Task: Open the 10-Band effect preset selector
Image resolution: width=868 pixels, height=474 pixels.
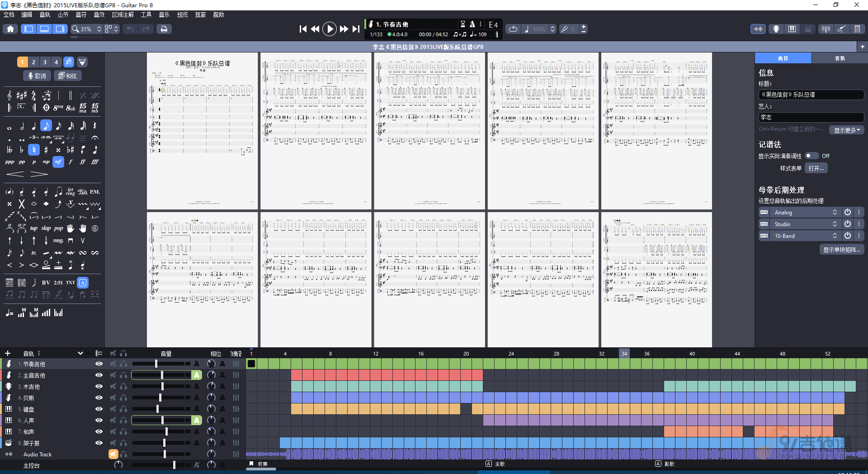Action: point(806,236)
